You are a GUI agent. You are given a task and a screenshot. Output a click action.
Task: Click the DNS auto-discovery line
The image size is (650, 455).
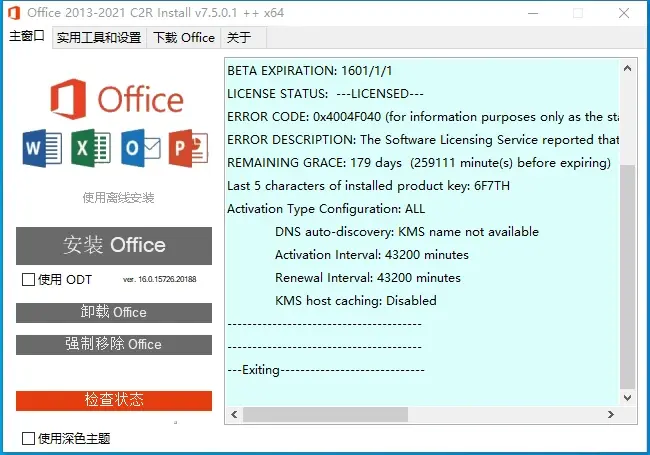pos(407,232)
